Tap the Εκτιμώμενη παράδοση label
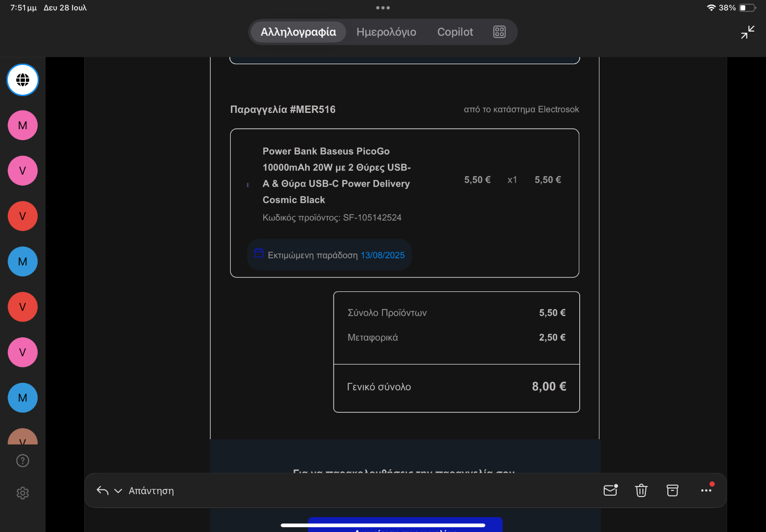Screen dimensions: 766x532 (313, 255)
